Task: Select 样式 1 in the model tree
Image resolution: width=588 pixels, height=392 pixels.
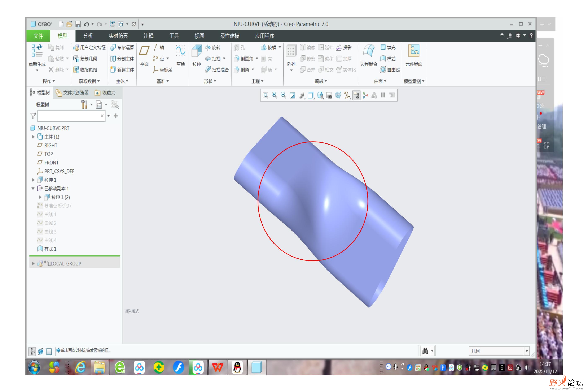Action: click(x=50, y=249)
